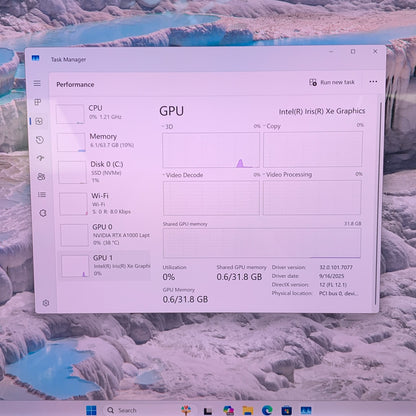
Task: Click the Task Manager taskbar icon
Action: coord(306,410)
